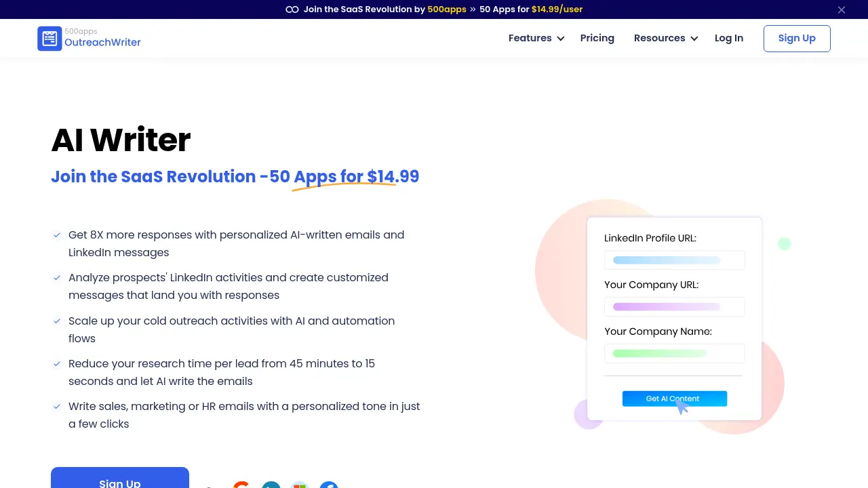Click the large blue Sign Up button
Viewport: 868px width, 488px height.
pos(120,478)
